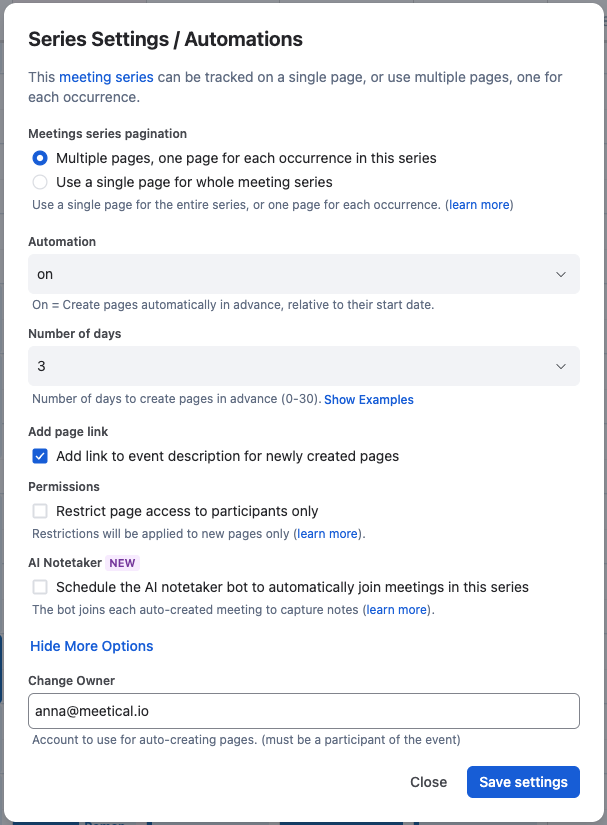Uncheck Add link to event description checkbox
Viewport: 607px width, 825px height.
pos(40,456)
